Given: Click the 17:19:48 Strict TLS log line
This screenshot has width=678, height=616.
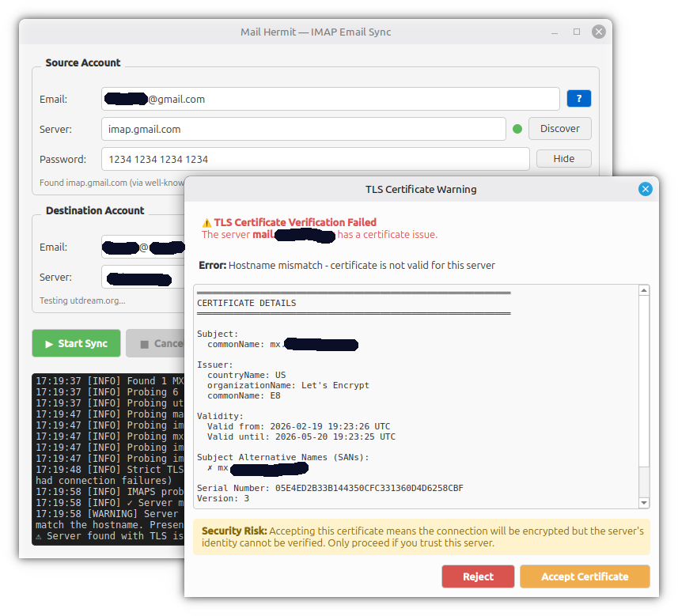Looking at the screenshot, I should tap(110, 470).
